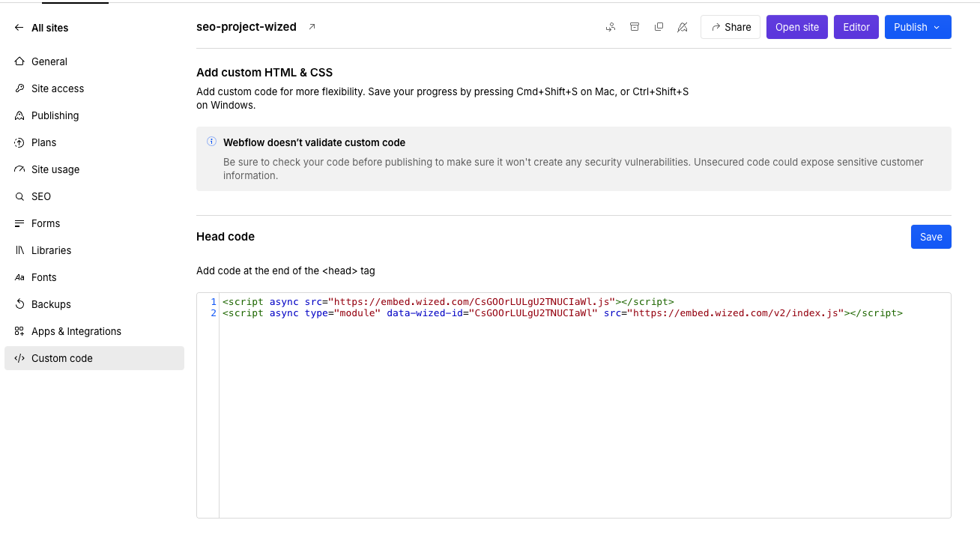View Site usage settings
This screenshot has height=538, width=980.
pos(94,169)
